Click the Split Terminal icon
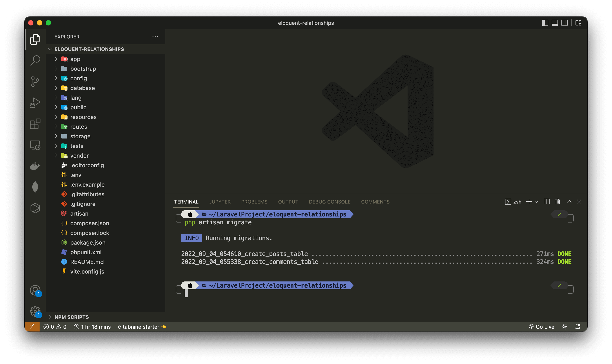 click(x=546, y=202)
